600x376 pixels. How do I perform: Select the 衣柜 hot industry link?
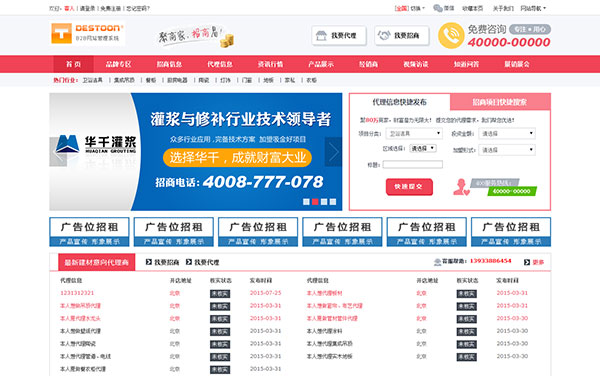tap(311, 80)
